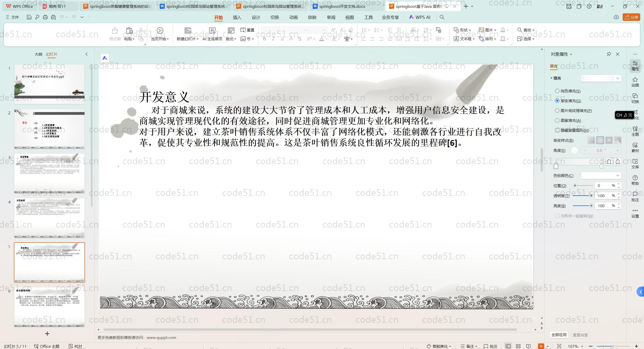Click the print icon in quick toolbar
The image size is (644, 349).
pyautogui.click(x=45, y=17)
